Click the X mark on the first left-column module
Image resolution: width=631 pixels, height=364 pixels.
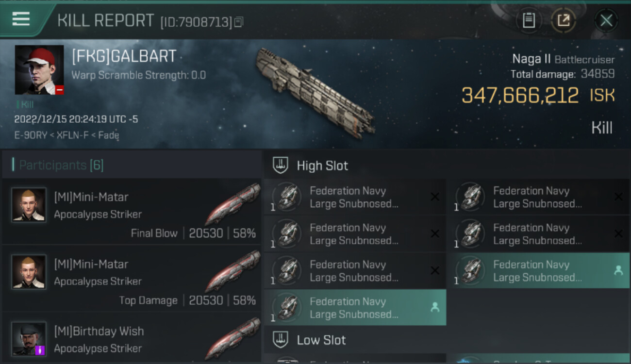(435, 197)
